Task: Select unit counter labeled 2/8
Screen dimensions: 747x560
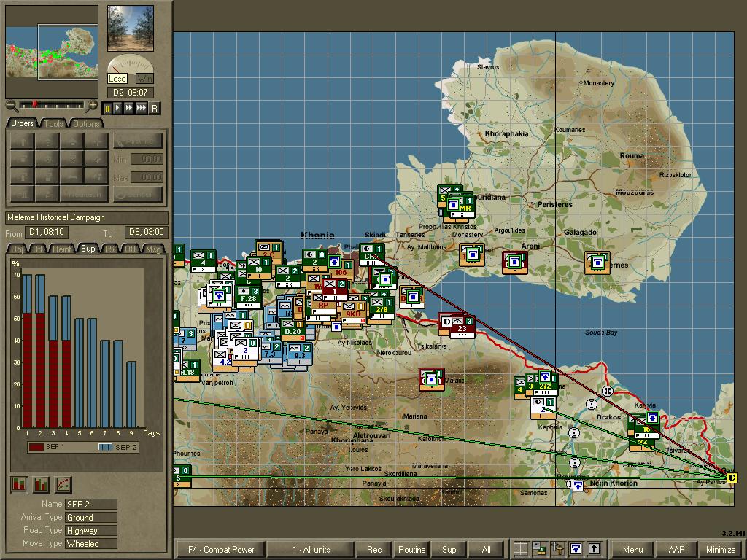Action: [x=382, y=308]
